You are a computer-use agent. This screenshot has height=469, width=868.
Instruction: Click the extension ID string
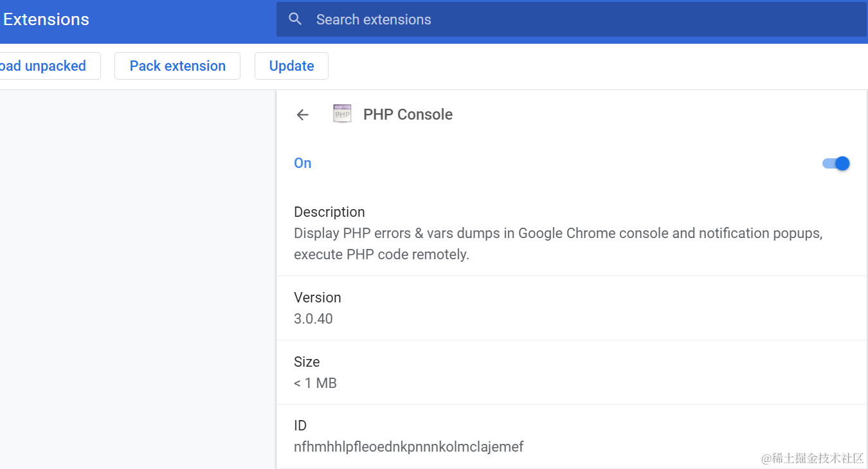[x=408, y=446]
